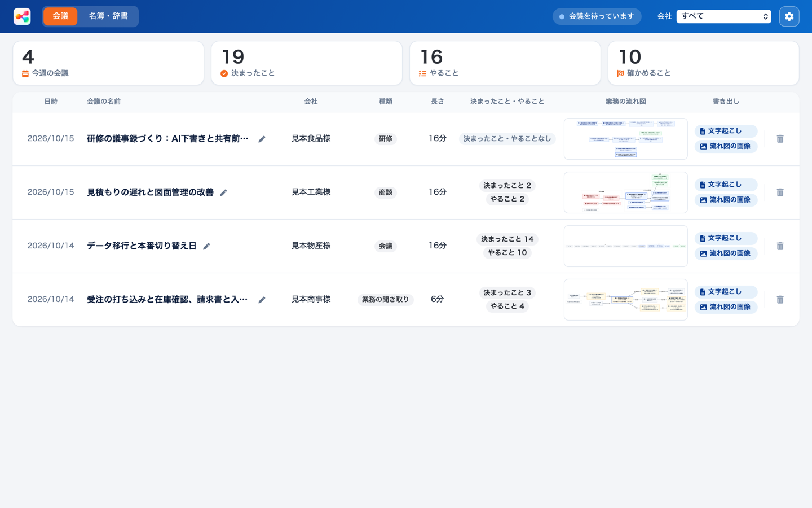Export 文字起こし for 見本商事様 meeting
Screen dimensions: 812x508
click(x=726, y=292)
